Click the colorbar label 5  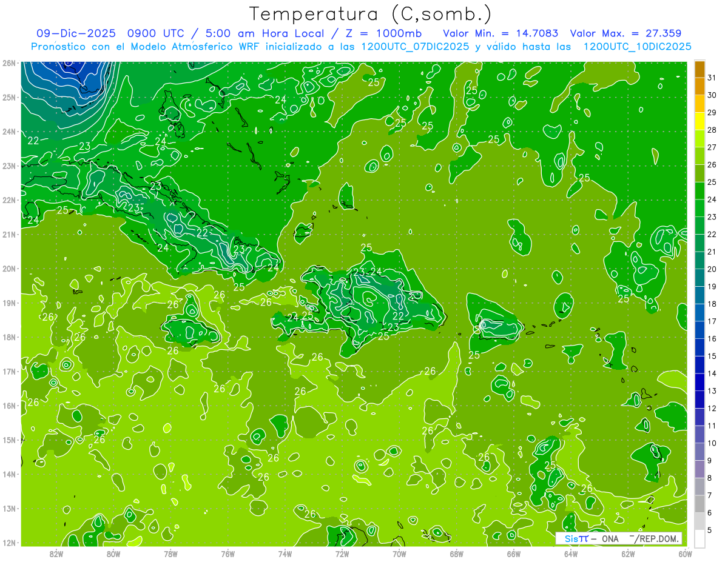click(x=710, y=530)
